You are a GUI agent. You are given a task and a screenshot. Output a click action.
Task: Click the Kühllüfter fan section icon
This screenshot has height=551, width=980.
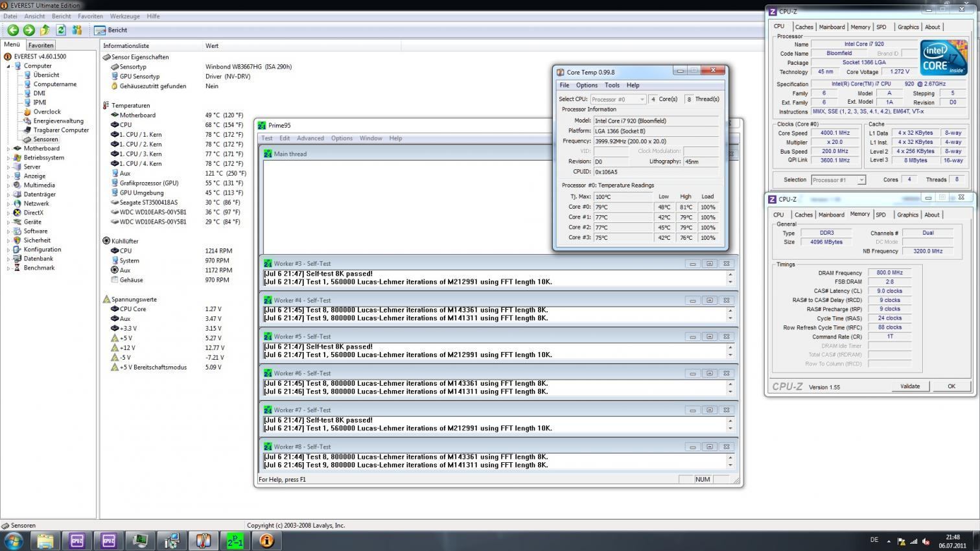pyautogui.click(x=106, y=240)
